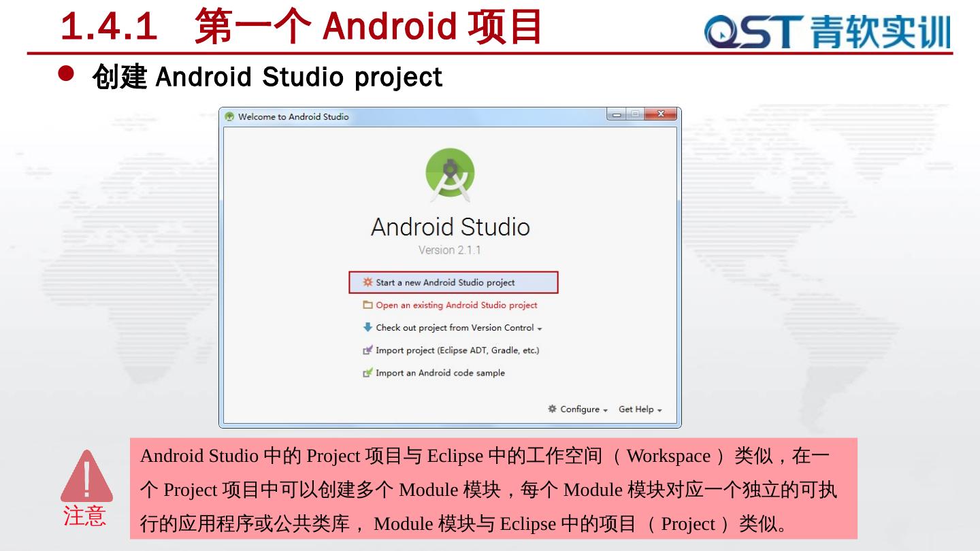
Task: Maximize the Welcome to Android Studio window
Action: click(635, 114)
